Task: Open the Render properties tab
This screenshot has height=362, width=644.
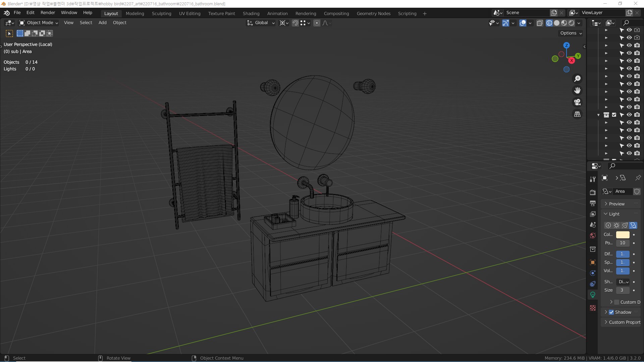Action: pos(593,192)
